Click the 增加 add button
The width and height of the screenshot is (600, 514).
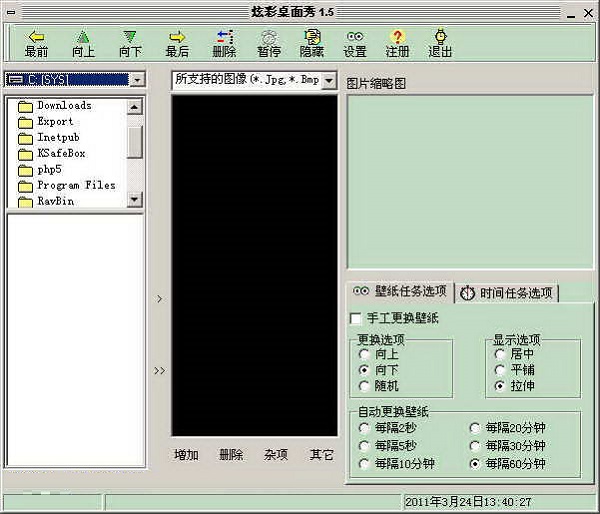point(186,455)
